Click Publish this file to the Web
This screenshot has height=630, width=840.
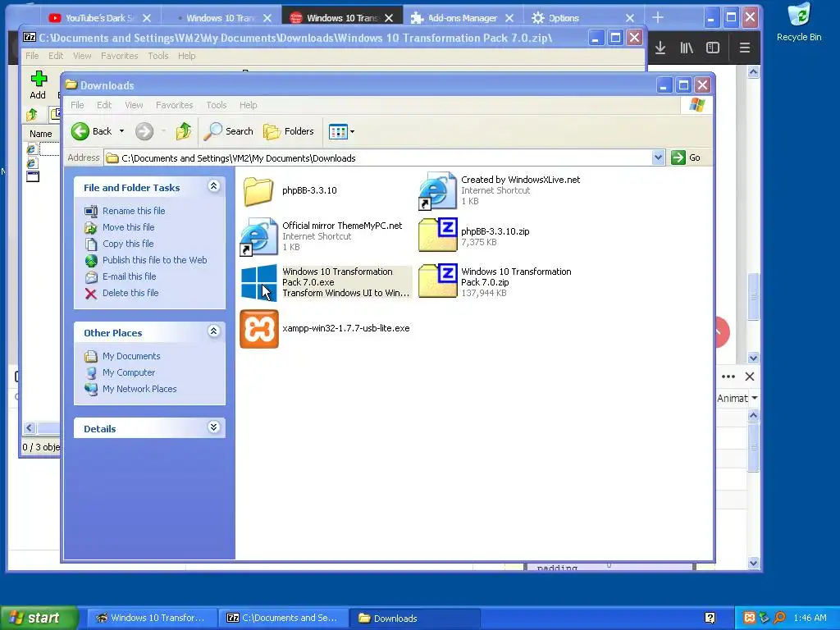(154, 260)
